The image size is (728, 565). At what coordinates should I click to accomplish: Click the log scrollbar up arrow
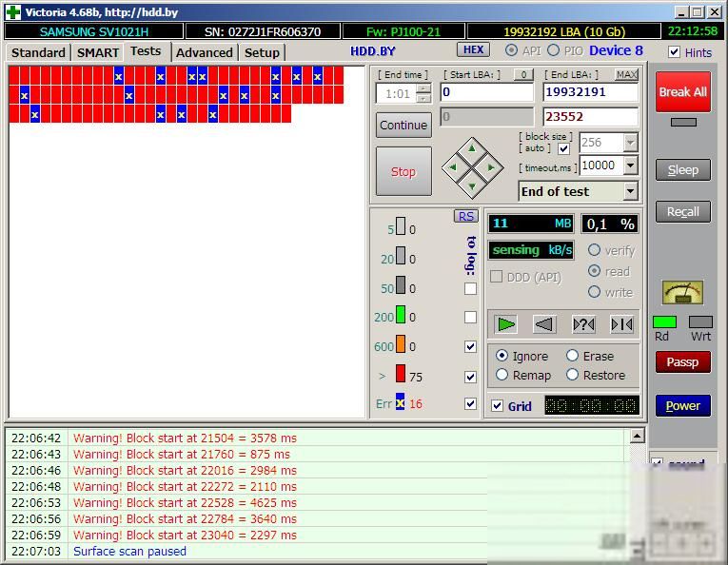click(x=637, y=436)
